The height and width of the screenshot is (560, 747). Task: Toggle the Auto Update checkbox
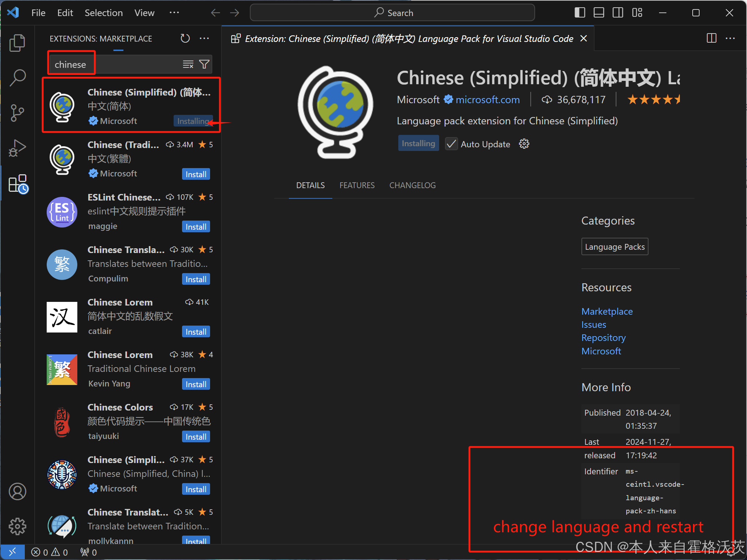click(452, 144)
